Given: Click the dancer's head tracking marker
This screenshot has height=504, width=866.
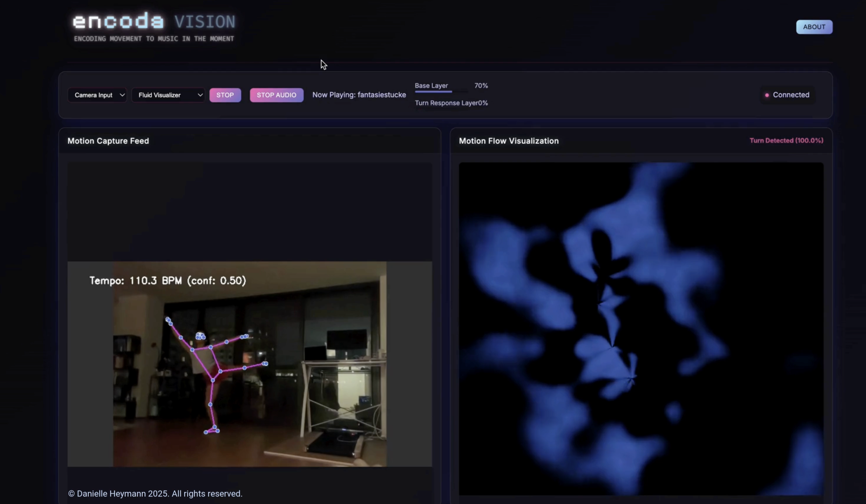Looking at the screenshot, I should 200,336.
